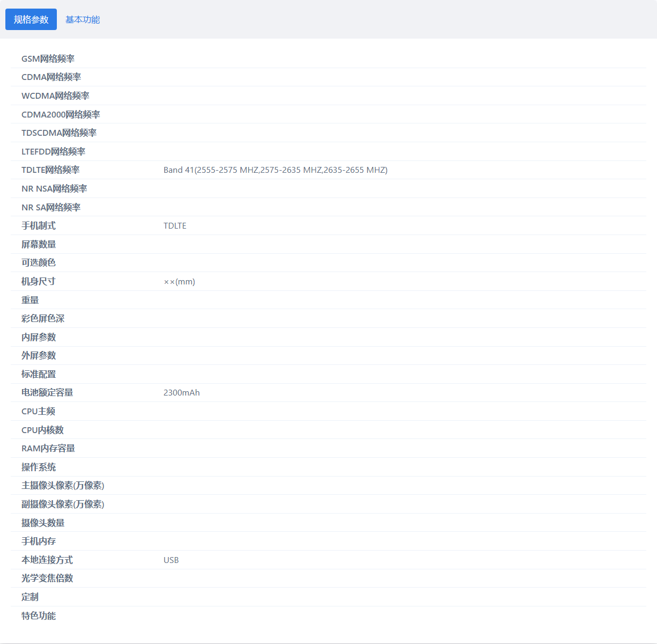Click the 主摄像头像素(万像素) label
657x644 pixels.
coord(63,485)
